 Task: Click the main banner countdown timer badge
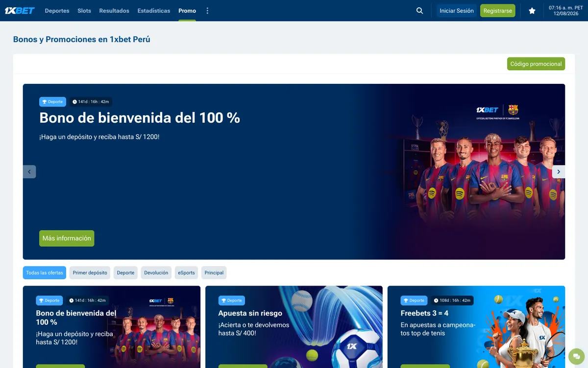pos(91,102)
